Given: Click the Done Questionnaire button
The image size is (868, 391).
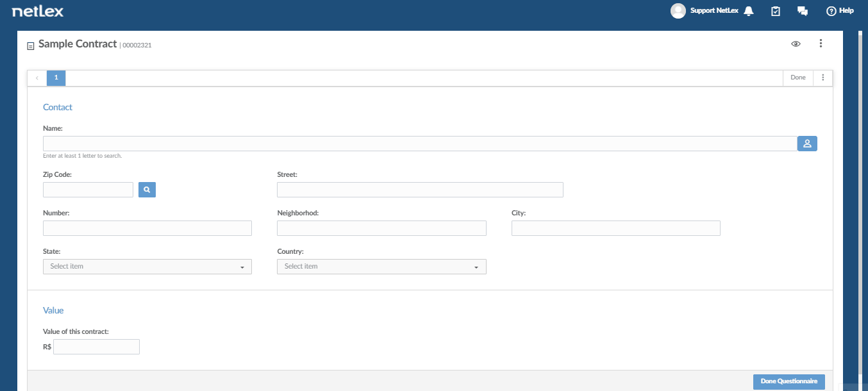Looking at the screenshot, I should coord(789,381).
